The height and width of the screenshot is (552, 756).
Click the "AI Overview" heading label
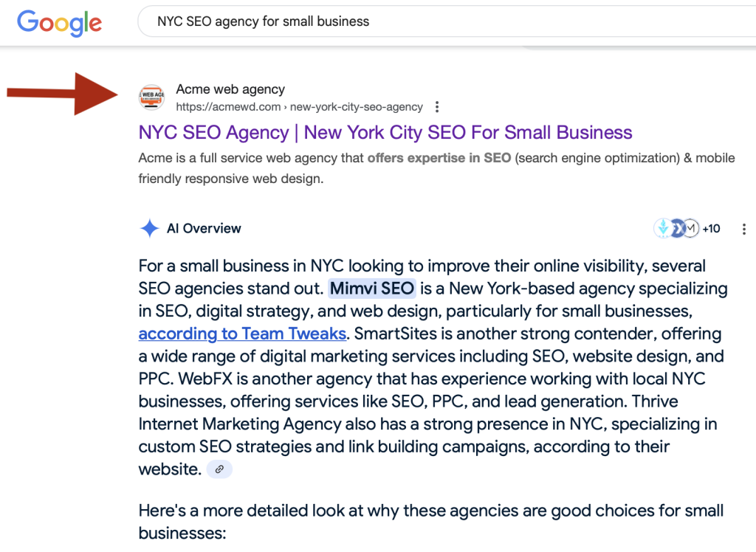(204, 229)
